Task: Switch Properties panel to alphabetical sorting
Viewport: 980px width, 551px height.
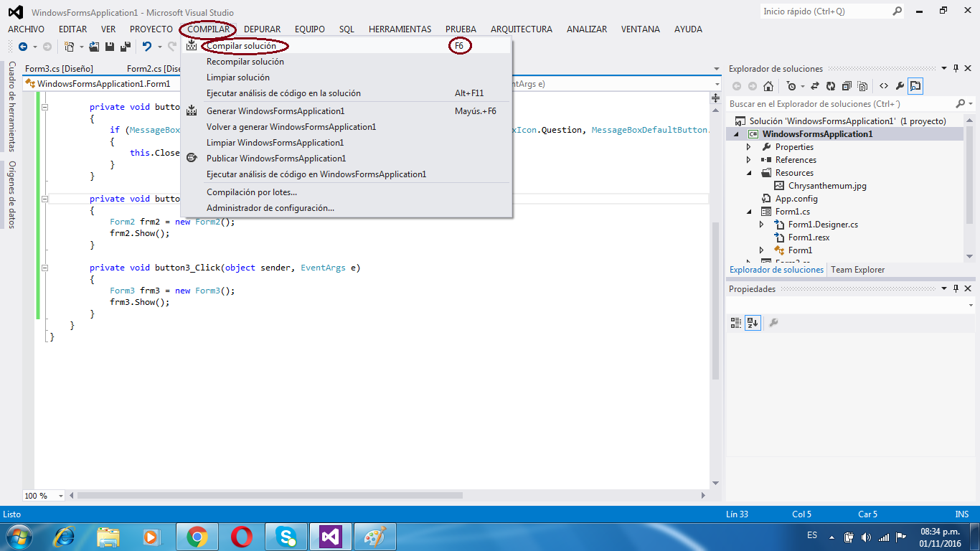Action: (752, 323)
